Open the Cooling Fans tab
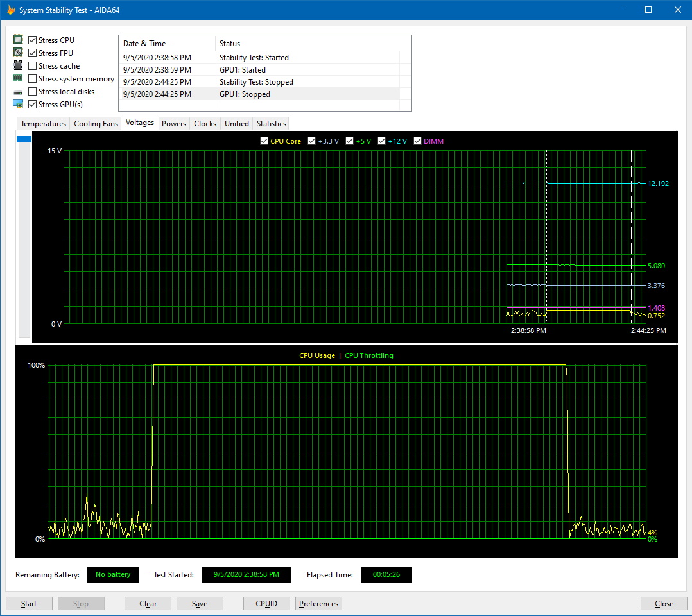Screen dimensions: 692x616 click(96, 124)
